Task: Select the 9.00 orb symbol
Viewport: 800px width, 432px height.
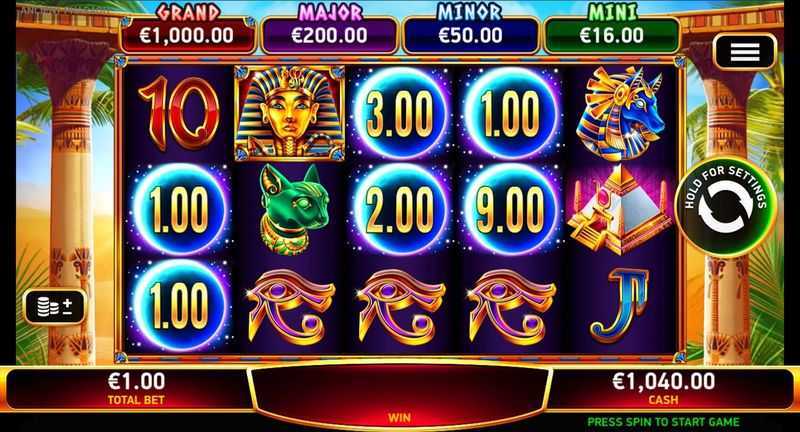Action: coord(511,209)
